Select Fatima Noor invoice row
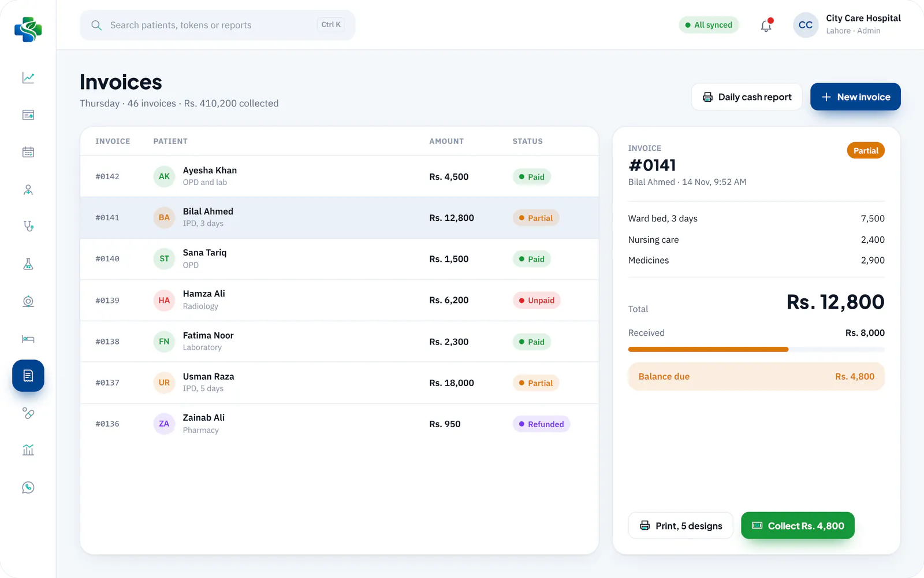Viewport: 924px width, 578px height. pyautogui.click(x=340, y=342)
